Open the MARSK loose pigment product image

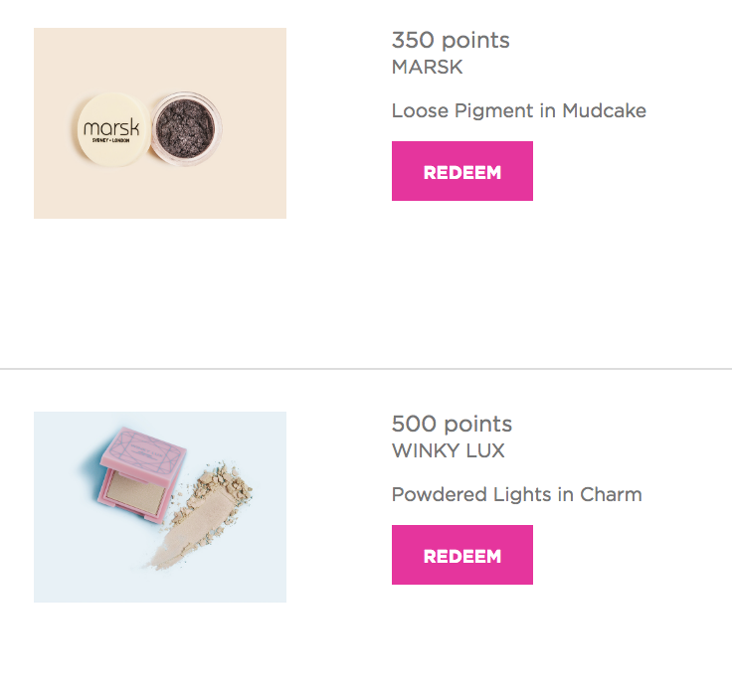point(160,123)
